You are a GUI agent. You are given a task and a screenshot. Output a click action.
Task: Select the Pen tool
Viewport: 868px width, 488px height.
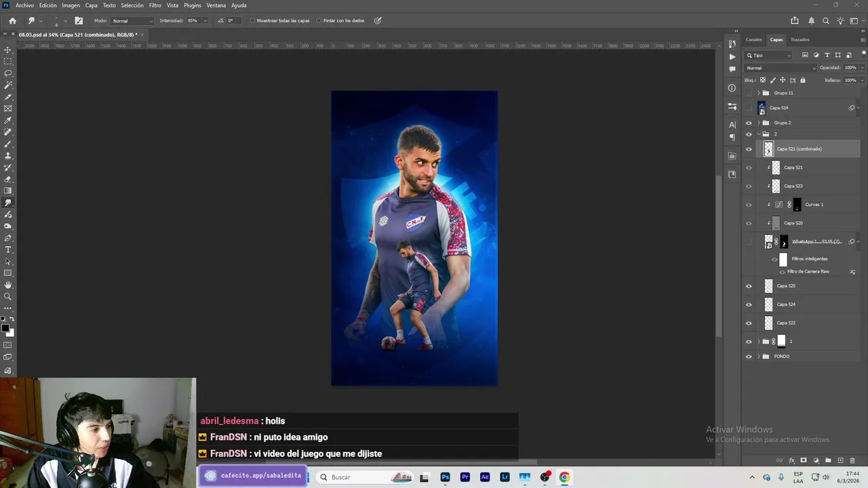click(8, 238)
